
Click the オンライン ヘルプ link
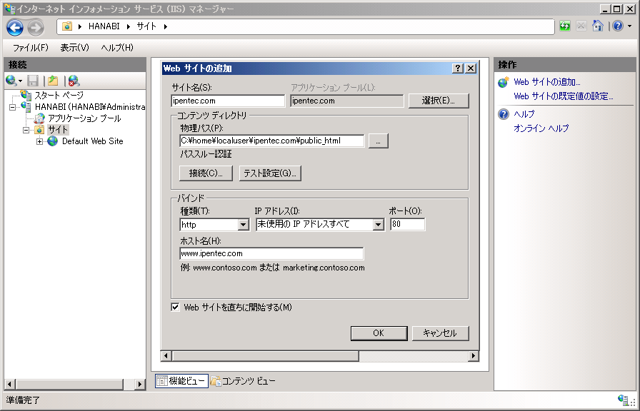click(x=541, y=128)
